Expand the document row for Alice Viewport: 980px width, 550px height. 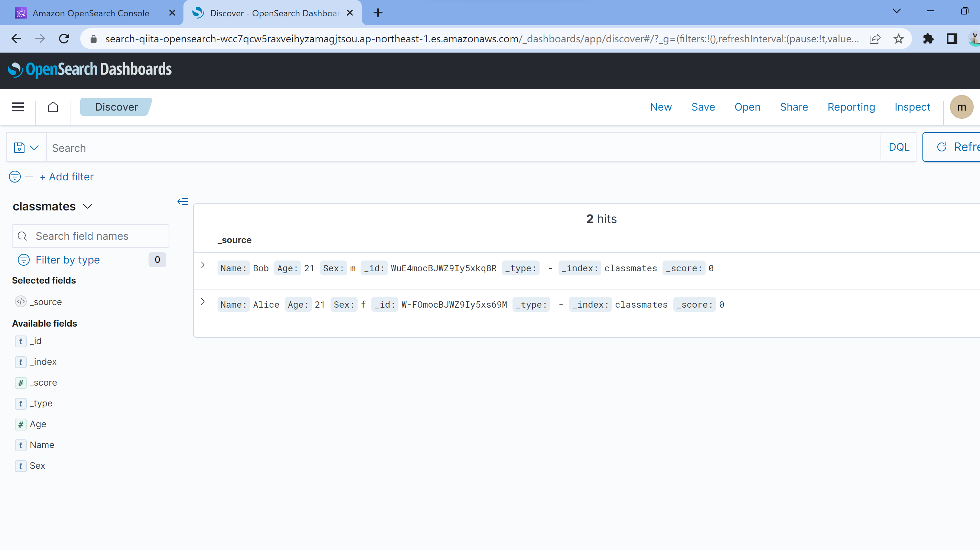coord(202,301)
